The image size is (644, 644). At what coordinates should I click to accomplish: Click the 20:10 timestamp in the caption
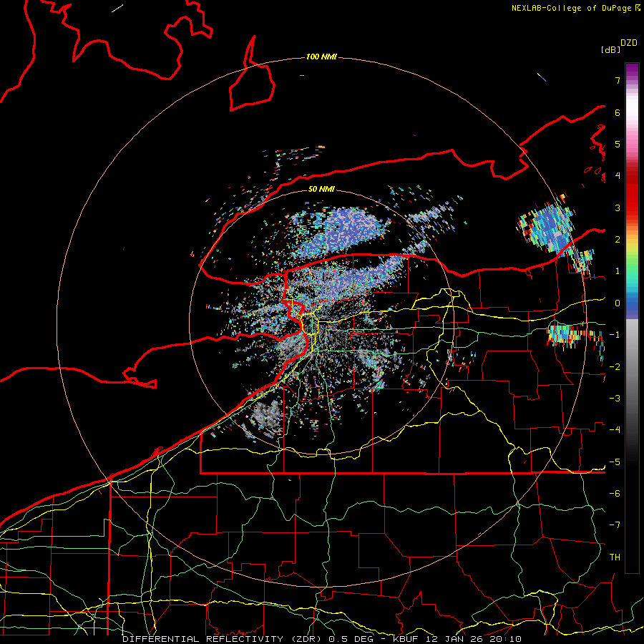[506, 639]
